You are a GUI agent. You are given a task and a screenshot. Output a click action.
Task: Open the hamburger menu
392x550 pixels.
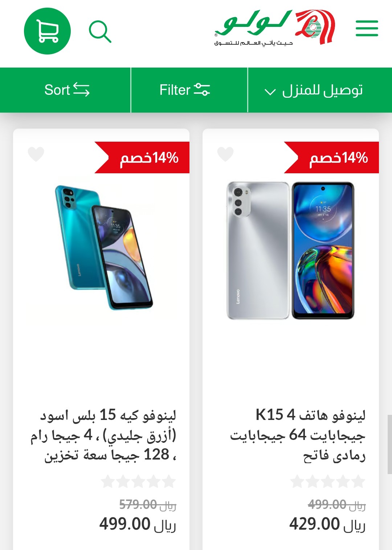[367, 28]
